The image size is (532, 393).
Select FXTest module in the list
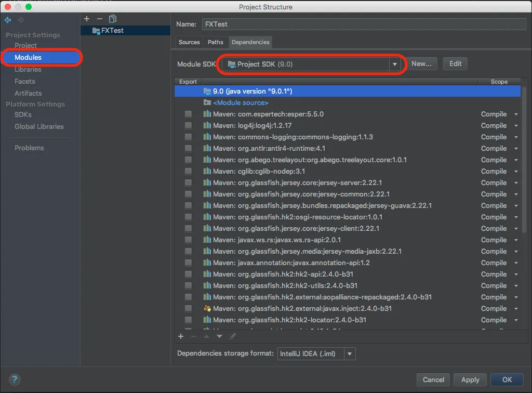click(125, 31)
